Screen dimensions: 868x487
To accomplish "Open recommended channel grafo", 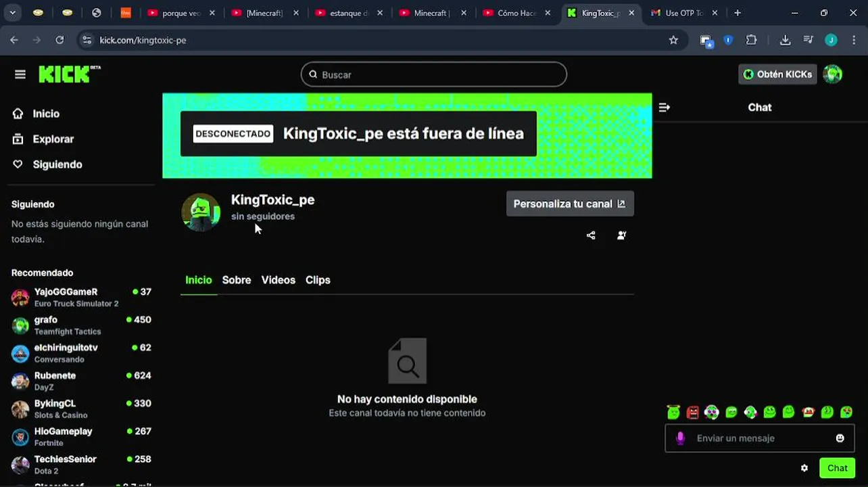I will pos(81,325).
